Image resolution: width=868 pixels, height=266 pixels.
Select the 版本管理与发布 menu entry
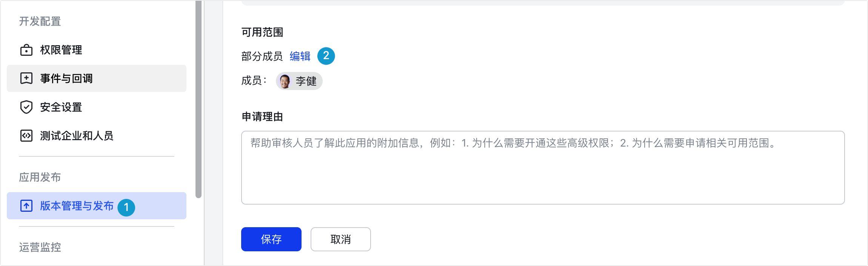(77, 206)
